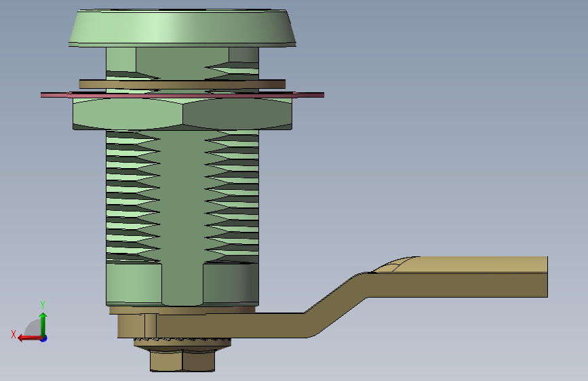Screen dimensions: 588x381
Task: Select the thin pink panel plate
Action: [182, 95]
